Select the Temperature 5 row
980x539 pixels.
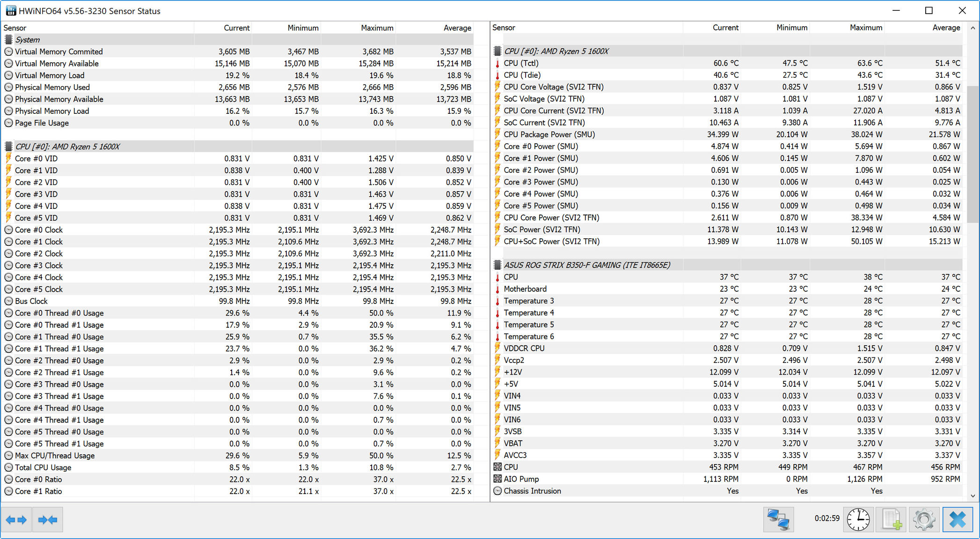[727, 325]
